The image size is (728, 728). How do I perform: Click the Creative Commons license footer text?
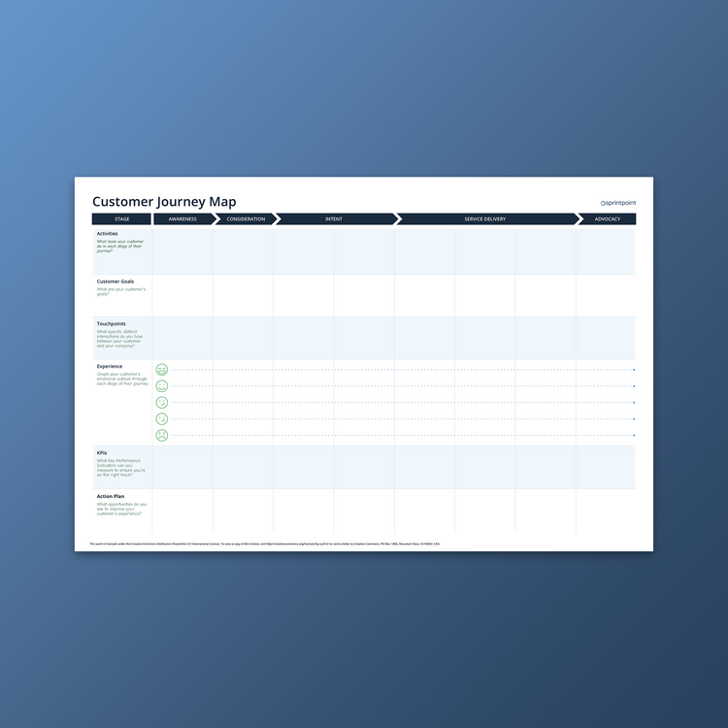(x=264, y=544)
